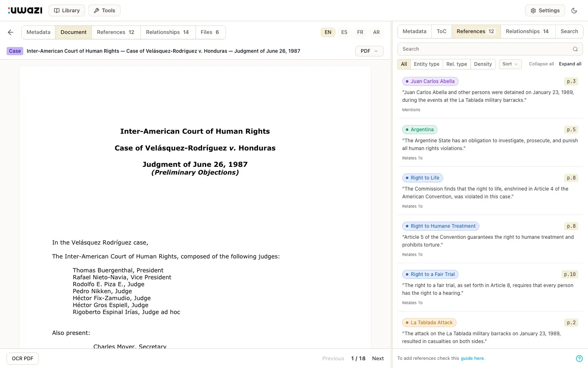
Task: Open the Sort dropdown in References panel
Action: [510, 64]
